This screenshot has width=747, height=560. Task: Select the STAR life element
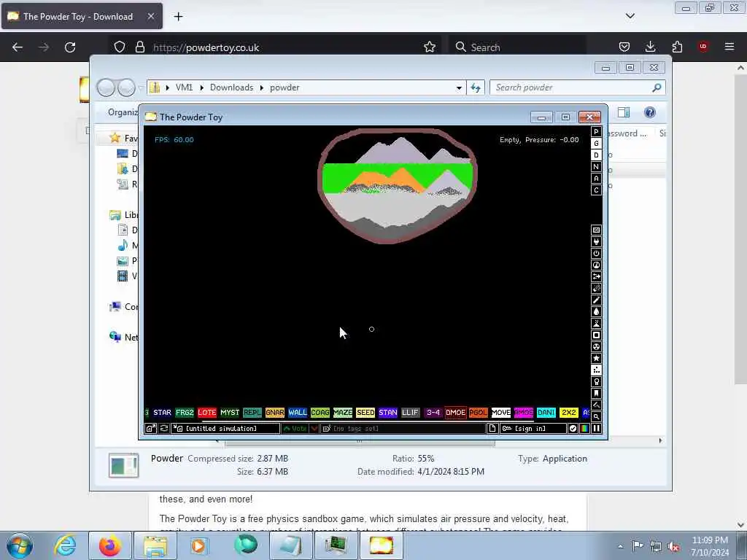(162, 413)
